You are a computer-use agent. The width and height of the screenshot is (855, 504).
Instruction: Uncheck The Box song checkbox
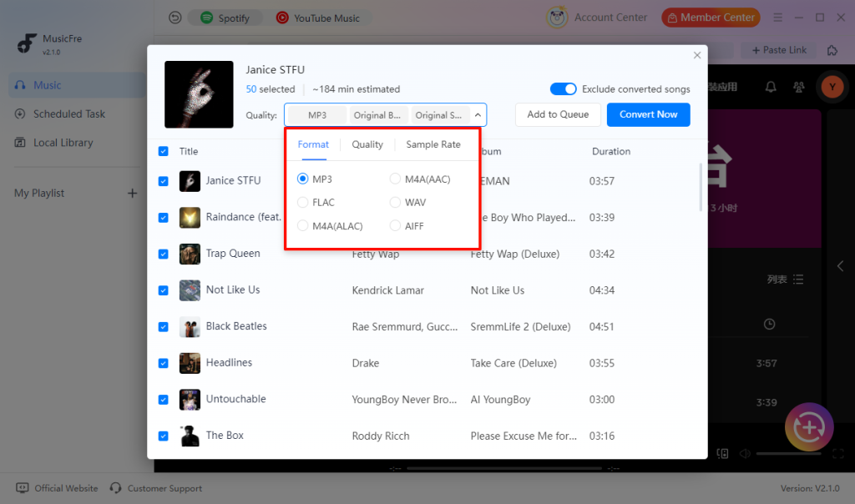[163, 436]
